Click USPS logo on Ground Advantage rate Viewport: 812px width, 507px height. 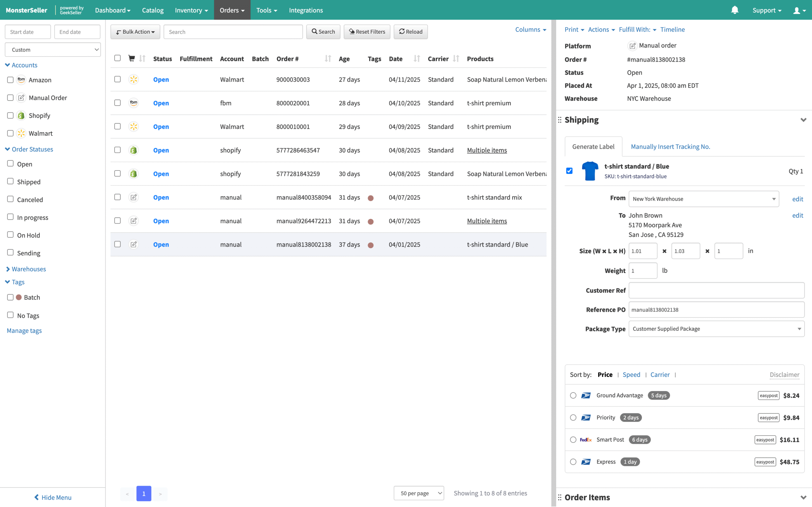[x=586, y=395]
